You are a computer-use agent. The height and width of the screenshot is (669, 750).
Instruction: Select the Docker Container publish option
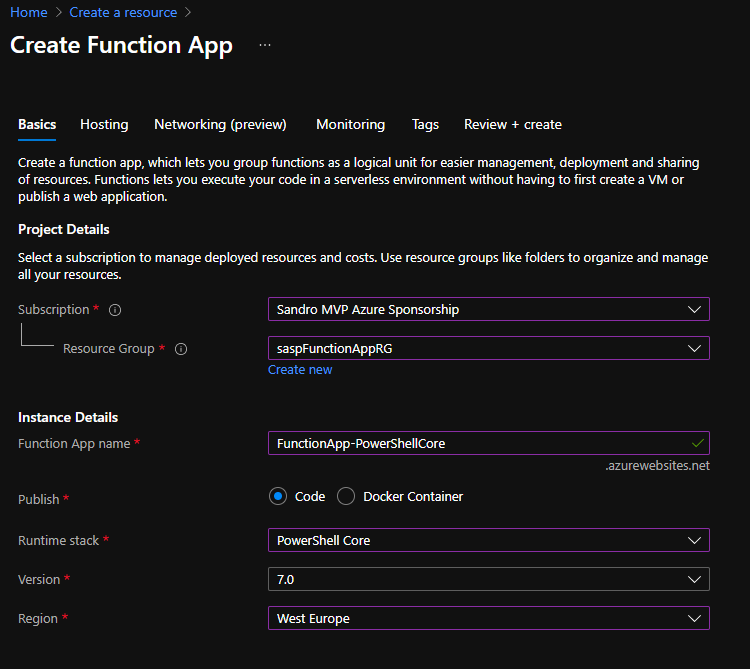346,496
